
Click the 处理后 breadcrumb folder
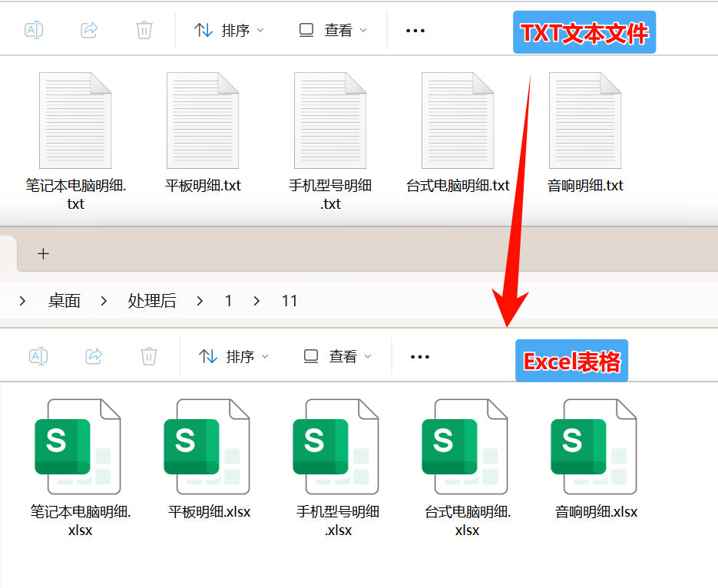tap(152, 300)
